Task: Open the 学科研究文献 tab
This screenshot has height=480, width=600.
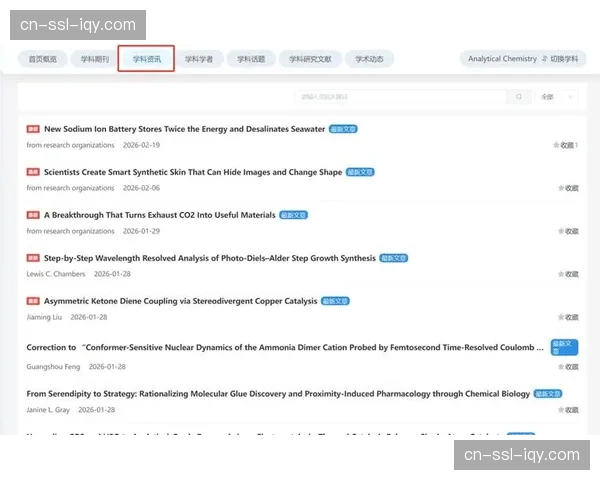Action: 310,59
